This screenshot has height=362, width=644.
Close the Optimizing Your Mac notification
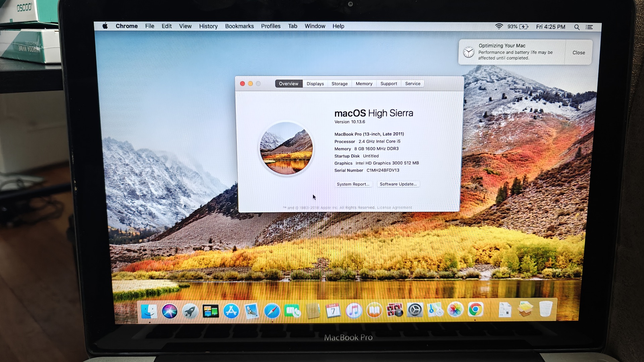tap(579, 53)
